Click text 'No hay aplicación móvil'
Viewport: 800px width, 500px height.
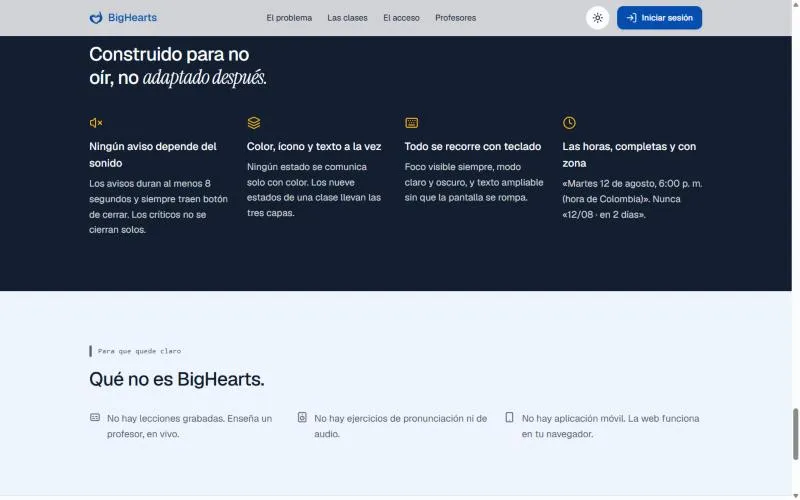[x=571, y=418]
